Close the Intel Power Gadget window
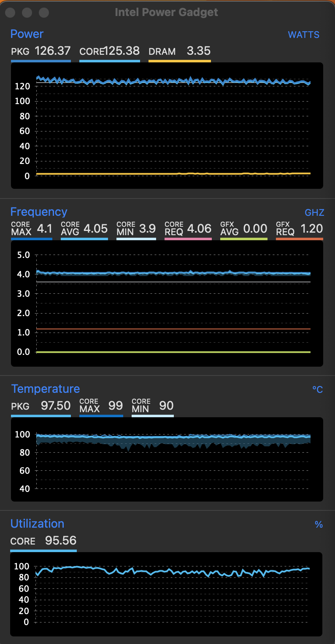 (x=10, y=13)
